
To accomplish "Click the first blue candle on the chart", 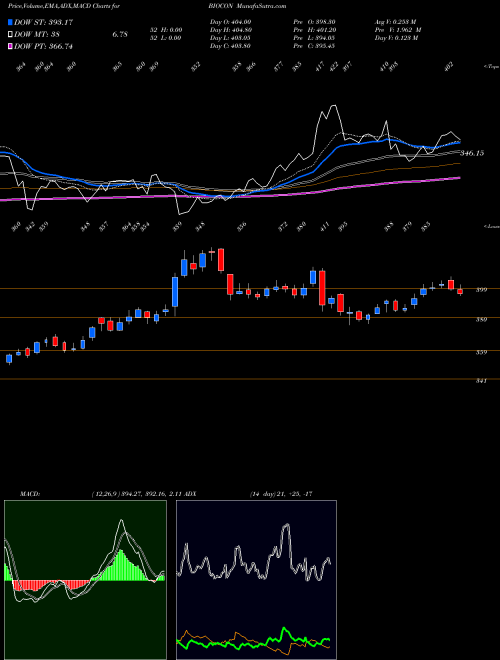I will [x=9, y=359].
